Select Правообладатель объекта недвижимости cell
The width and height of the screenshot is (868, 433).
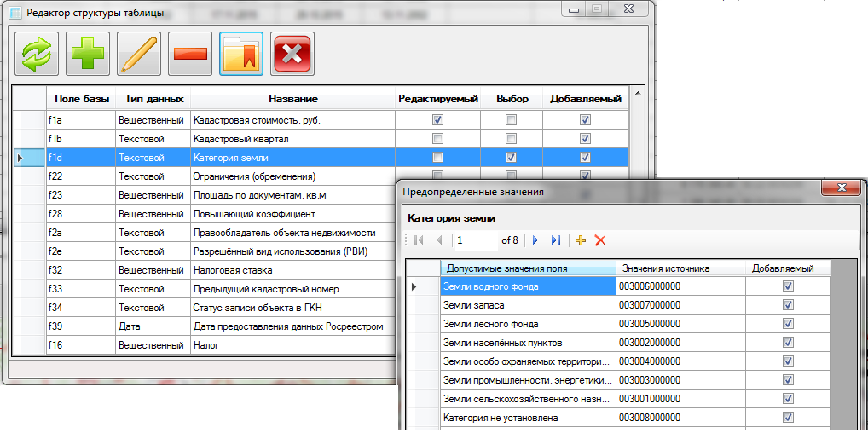[x=292, y=233]
